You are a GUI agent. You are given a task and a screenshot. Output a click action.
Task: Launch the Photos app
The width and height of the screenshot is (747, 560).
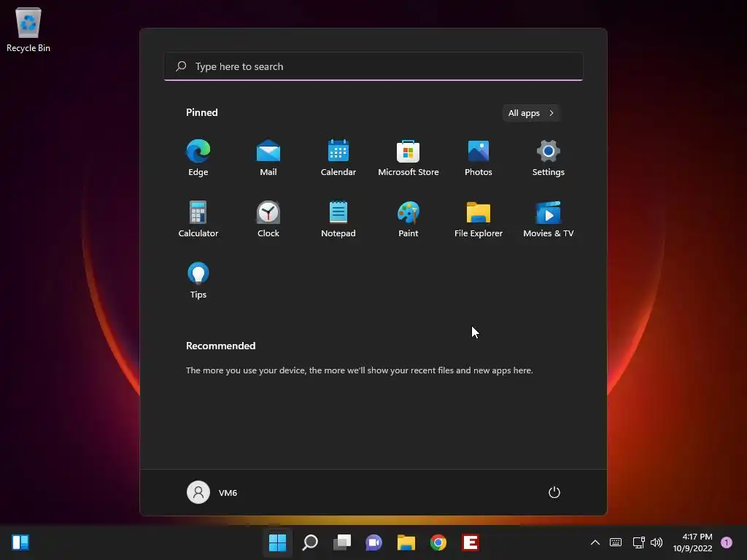[x=479, y=158]
